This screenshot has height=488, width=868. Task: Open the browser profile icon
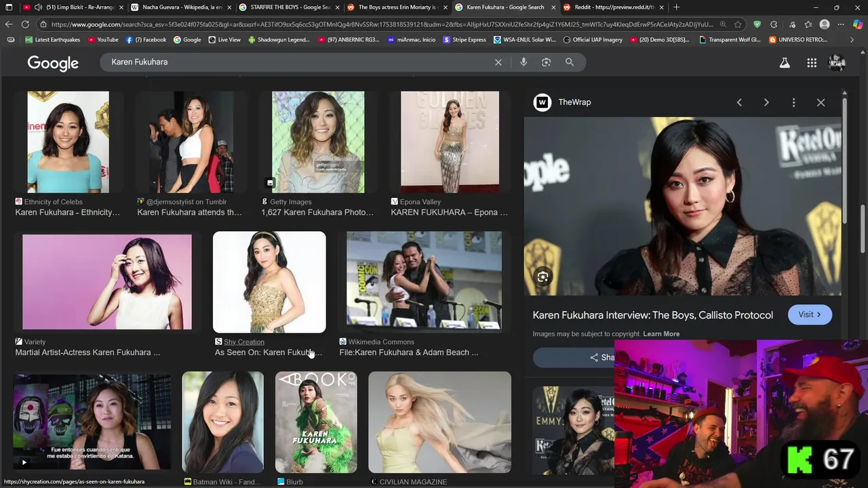[x=825, y=24]
